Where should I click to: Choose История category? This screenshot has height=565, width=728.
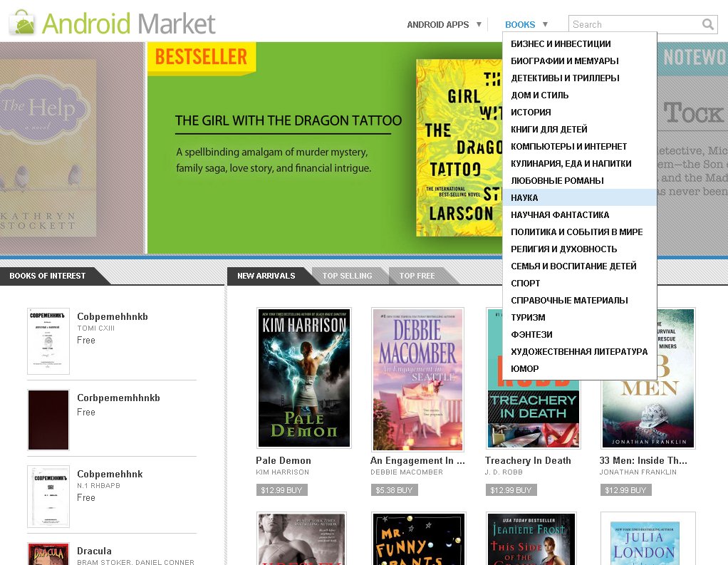579,113
